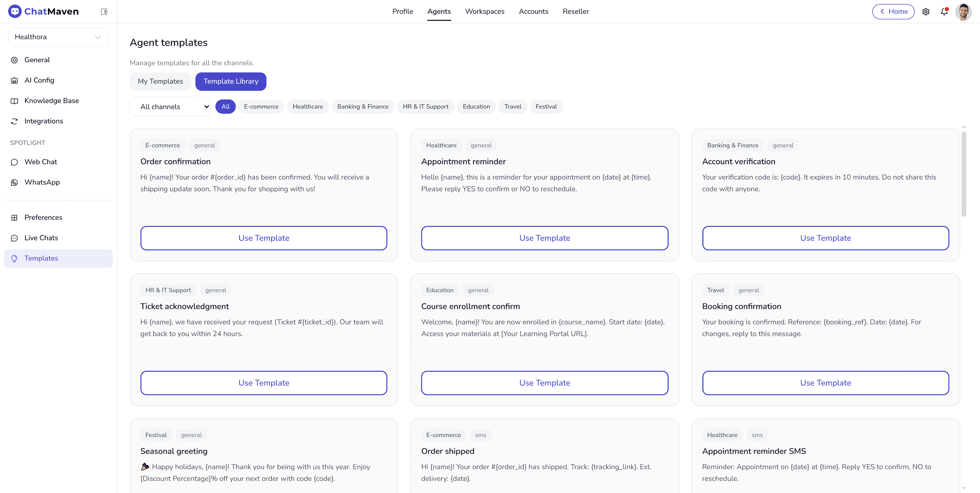980x493 pixels.
Task: Expand the profile avatar menu
Action: [964, 11]
